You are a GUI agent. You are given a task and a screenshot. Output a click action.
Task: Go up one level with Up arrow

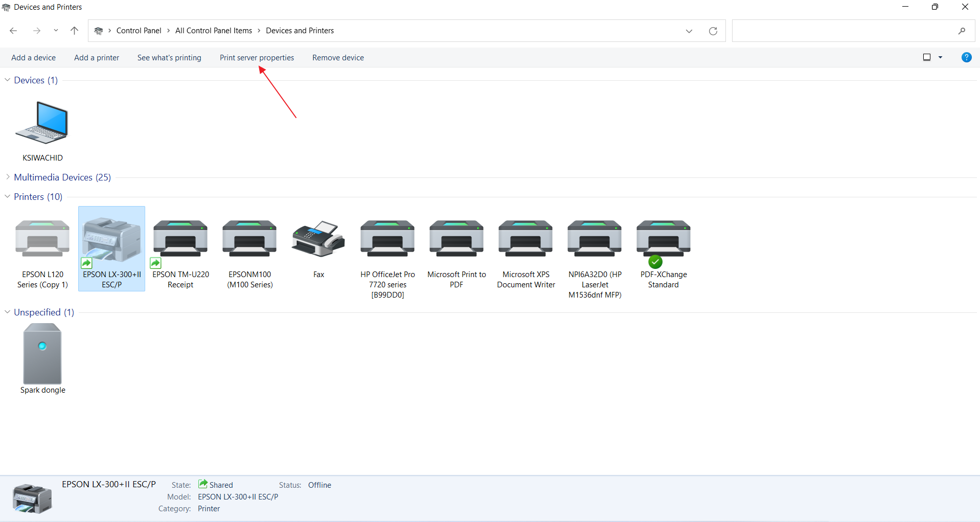pyautogui.click(x=74, y=31)
